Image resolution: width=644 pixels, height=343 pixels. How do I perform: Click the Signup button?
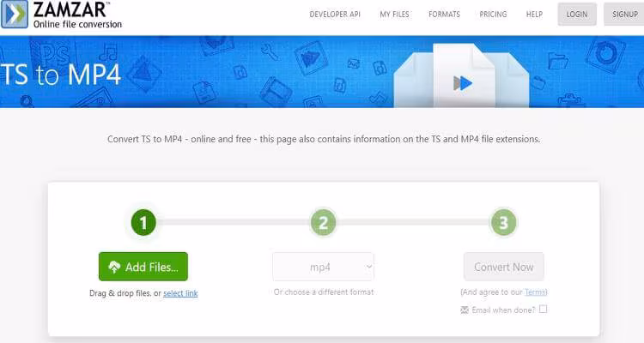coord(624,15)
